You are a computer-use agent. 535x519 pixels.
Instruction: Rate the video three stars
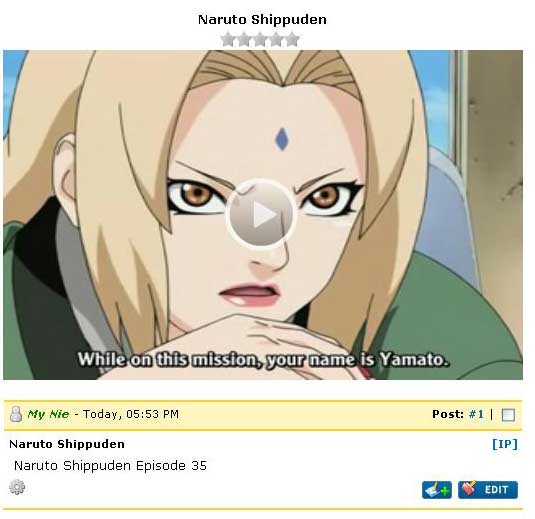click(260, 40)
